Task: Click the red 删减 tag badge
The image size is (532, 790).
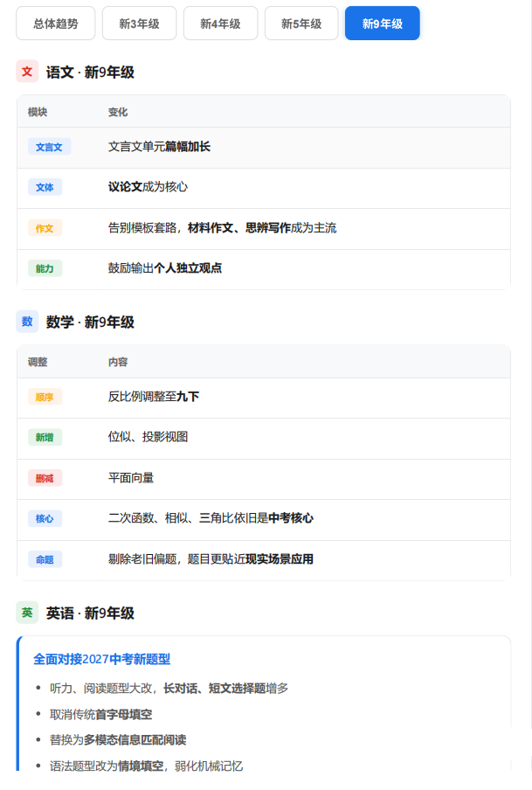Action: 45,478
